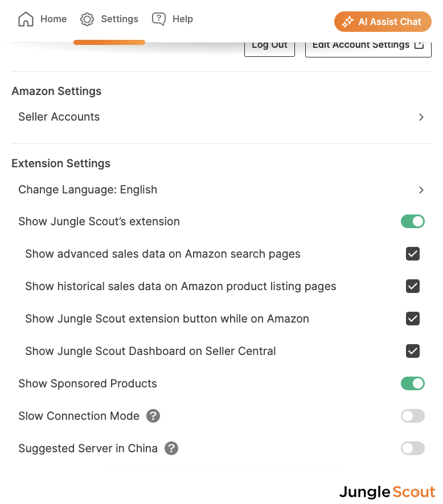This screenshot has height=504, width=443.
Task: Uncheck advanced sales data on search pages
Action: [x=413, y=254]
